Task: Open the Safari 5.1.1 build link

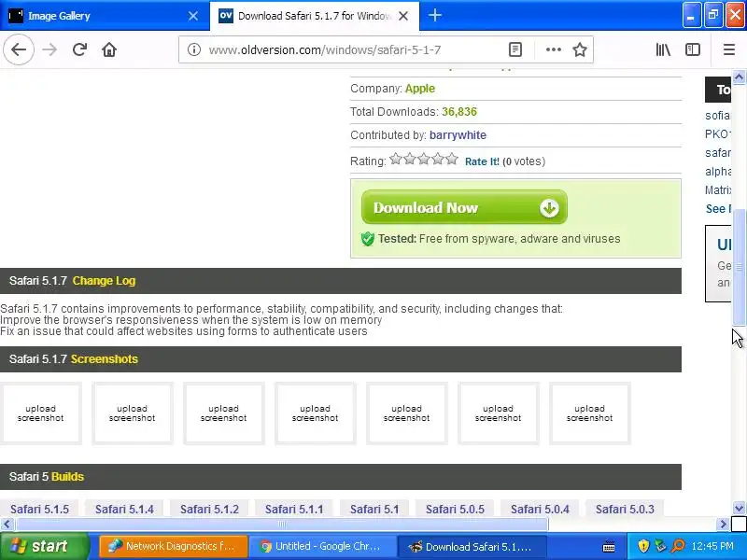Action: point(294,509)
